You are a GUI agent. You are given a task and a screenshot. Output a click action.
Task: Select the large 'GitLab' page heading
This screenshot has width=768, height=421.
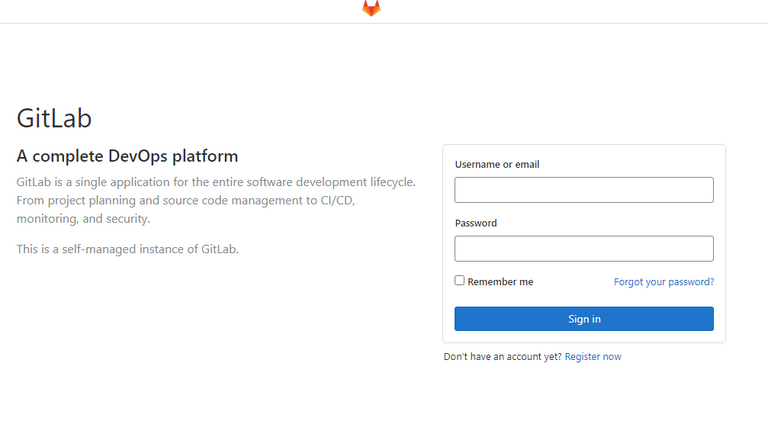click(54, 118)
